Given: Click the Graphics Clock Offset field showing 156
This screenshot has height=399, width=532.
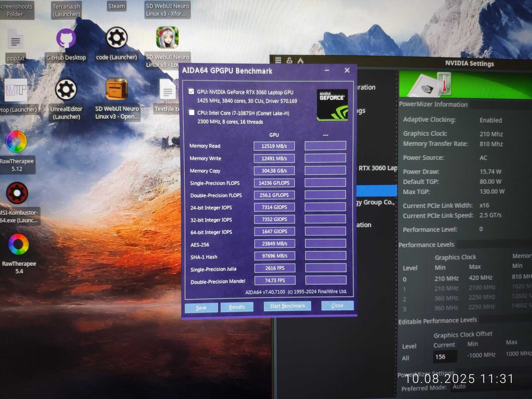Looking at the screenshot, I should [x=445, y=357].
